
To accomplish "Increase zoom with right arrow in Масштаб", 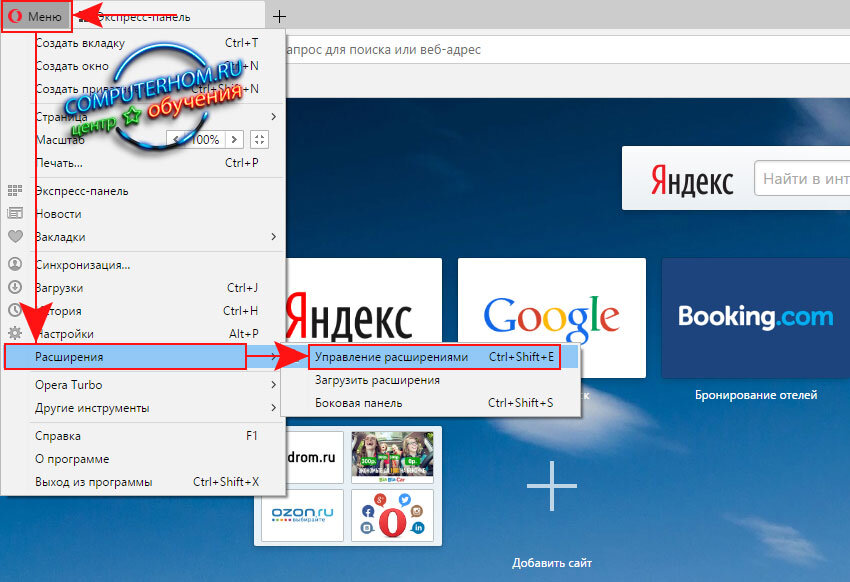I will click(234, 140).
